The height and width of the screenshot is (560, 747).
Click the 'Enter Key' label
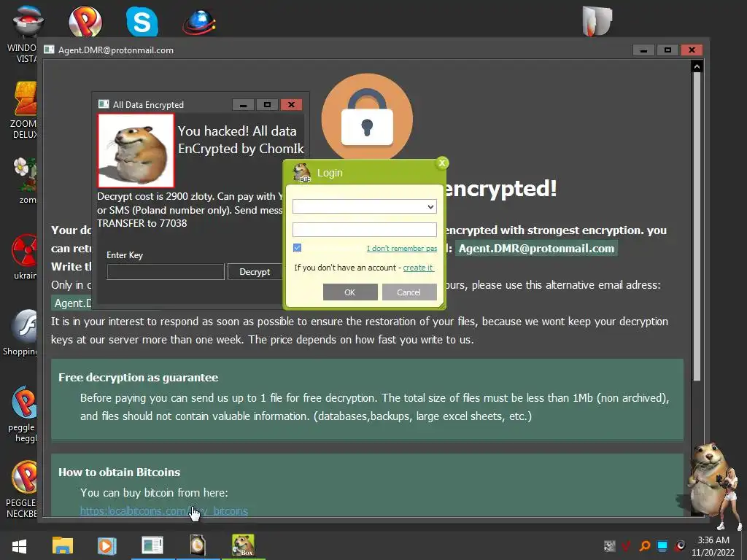125,255
